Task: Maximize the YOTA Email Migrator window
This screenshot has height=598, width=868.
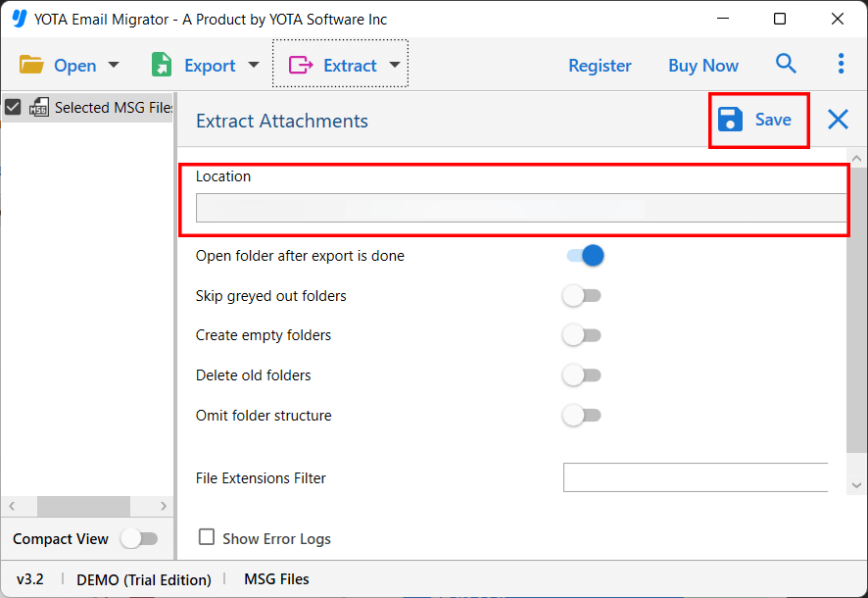Action: pyautogui.click(x=780, y=19)
